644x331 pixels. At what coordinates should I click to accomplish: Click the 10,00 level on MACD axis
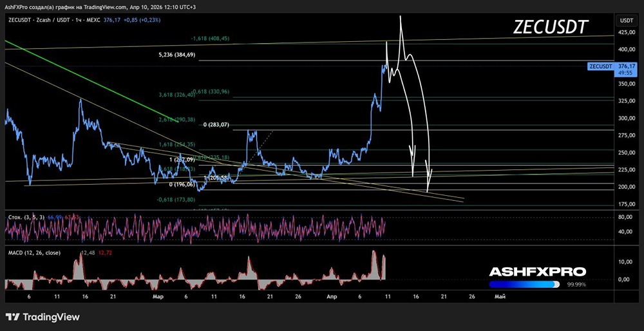[627, 261]
